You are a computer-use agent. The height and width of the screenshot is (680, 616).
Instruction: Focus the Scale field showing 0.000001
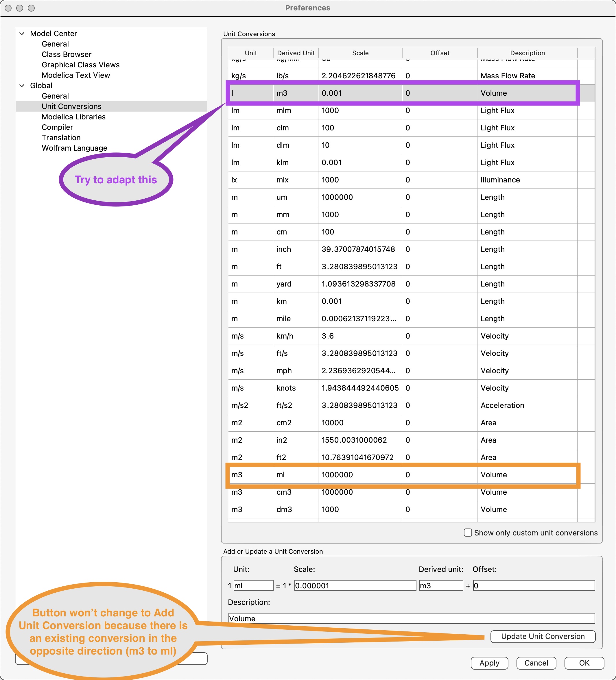coord(355,585)
